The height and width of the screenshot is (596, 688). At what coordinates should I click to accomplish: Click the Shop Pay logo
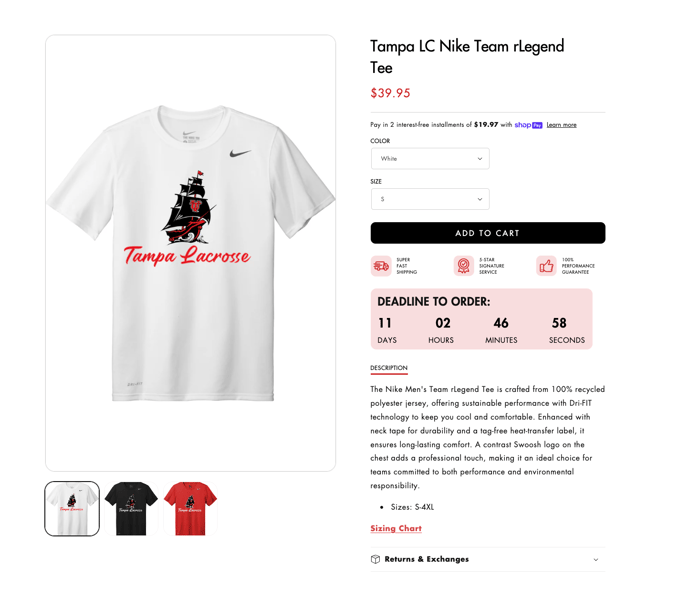[x=528, y=125]
